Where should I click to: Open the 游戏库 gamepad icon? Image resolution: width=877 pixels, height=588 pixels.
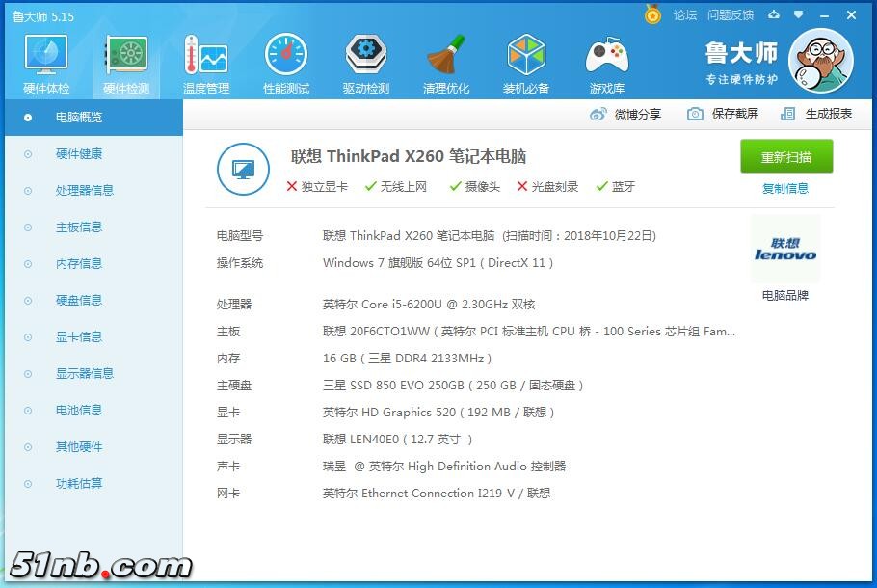606,58
